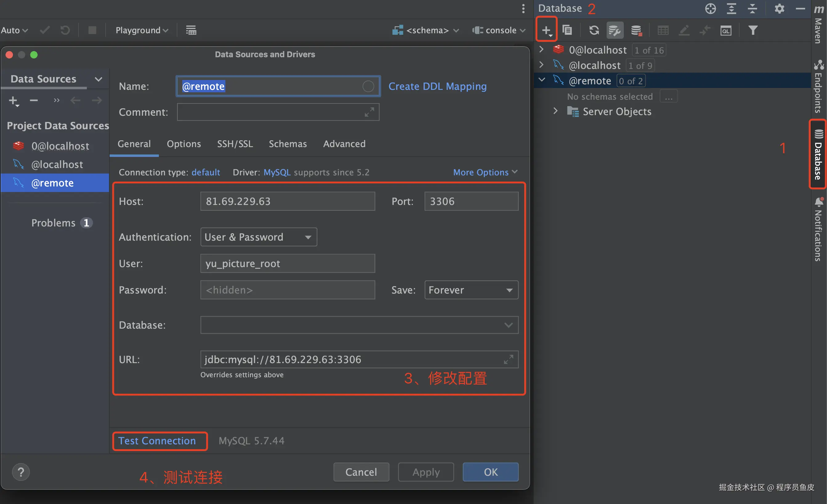The width and height of the screenshot is (827, 504).
Task: Expand the Comment field
Action: (369, 112)
